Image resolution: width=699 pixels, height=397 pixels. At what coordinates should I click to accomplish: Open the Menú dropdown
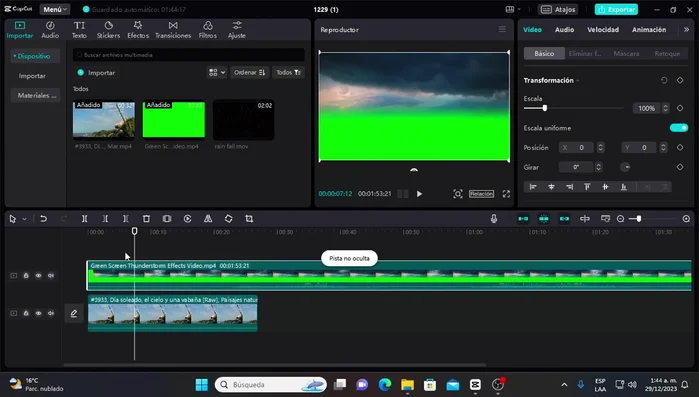55,9
